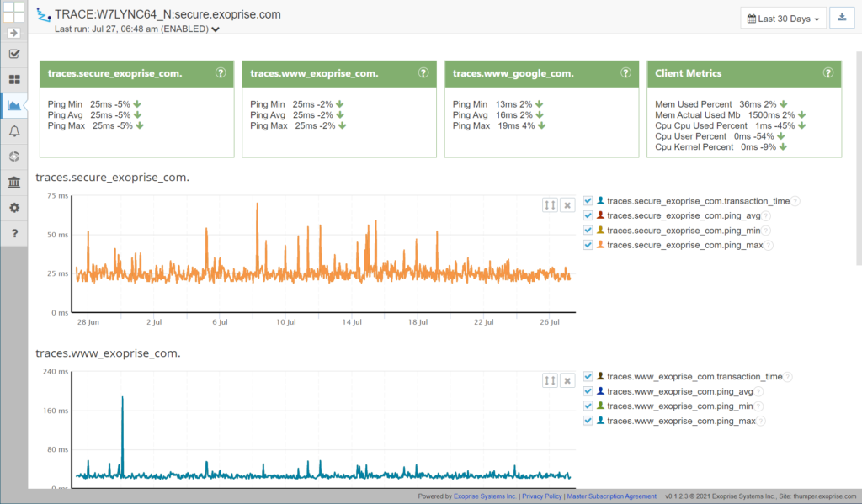Click the tallest orange spike in the secure_exoprise chart

coord(257,204)
